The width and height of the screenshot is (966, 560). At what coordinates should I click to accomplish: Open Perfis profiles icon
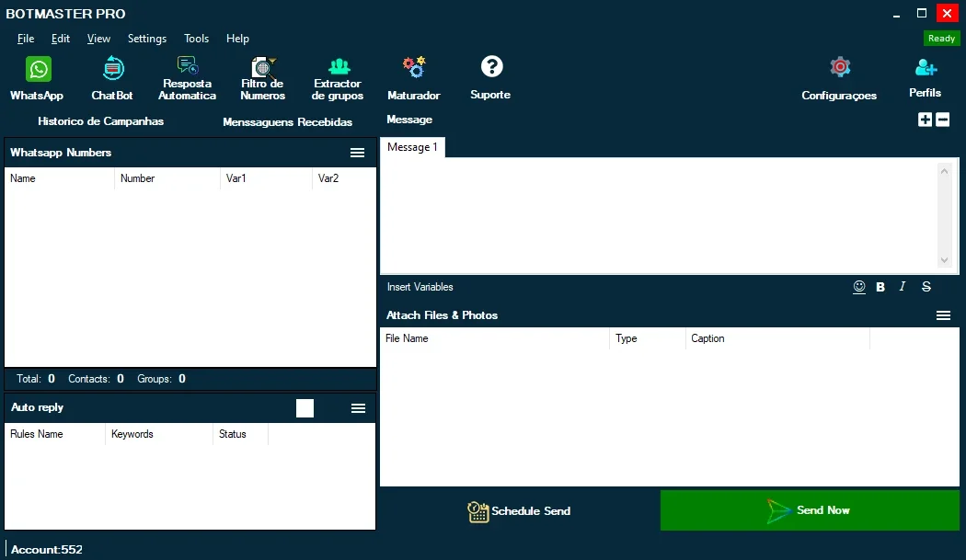pyautogui.click(x=926, y=66)
